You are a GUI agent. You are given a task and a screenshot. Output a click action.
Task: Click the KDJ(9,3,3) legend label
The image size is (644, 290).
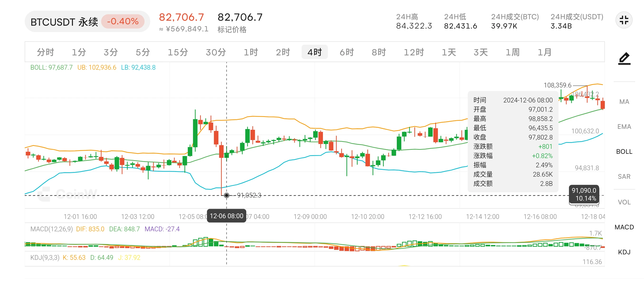click(x=45, y=257)
